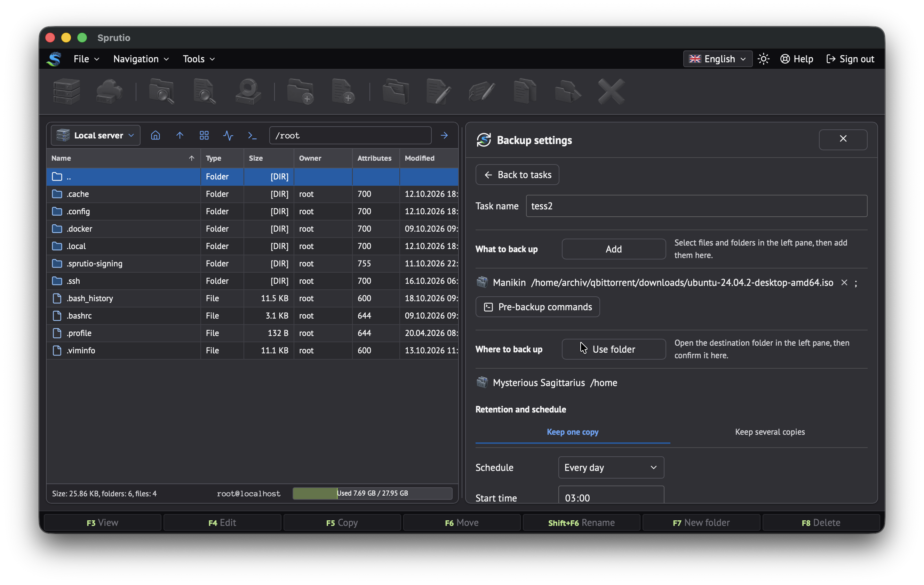Click the search in files toolbar icon

[x=205, y=91]
